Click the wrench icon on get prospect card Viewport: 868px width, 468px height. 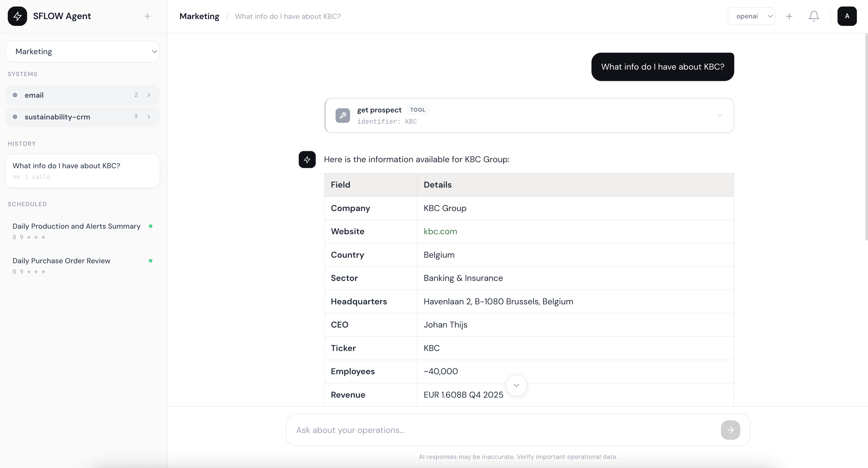pos(343,115)
